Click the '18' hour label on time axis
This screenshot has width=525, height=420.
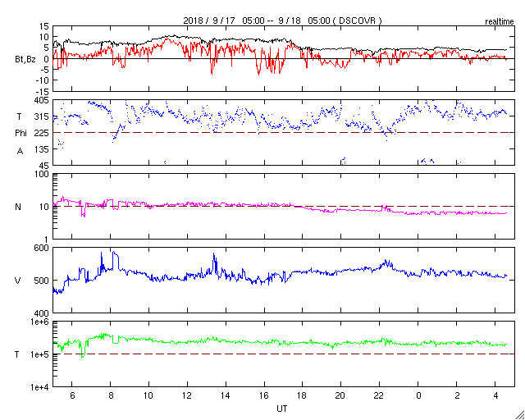tap(303, 395)
